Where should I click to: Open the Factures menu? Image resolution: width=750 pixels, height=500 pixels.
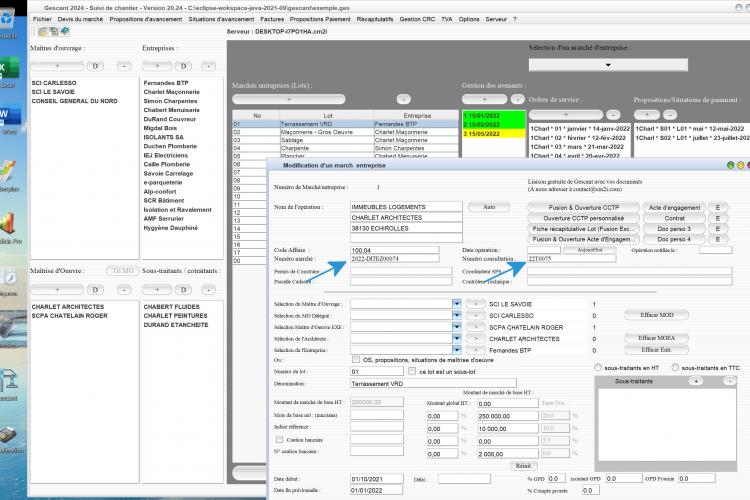(272, 19)
